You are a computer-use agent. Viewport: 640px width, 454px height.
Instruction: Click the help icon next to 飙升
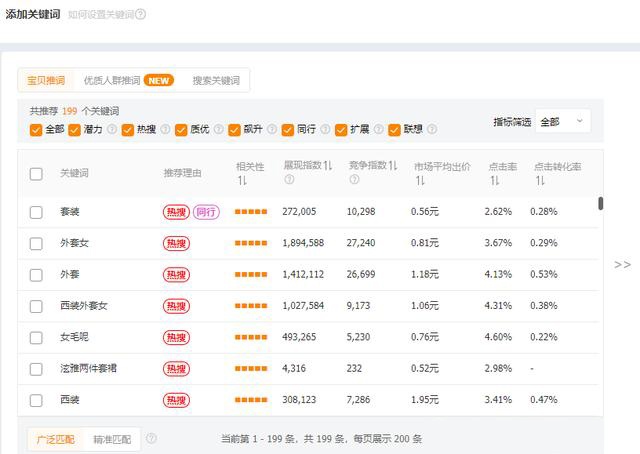click(272, 129)
